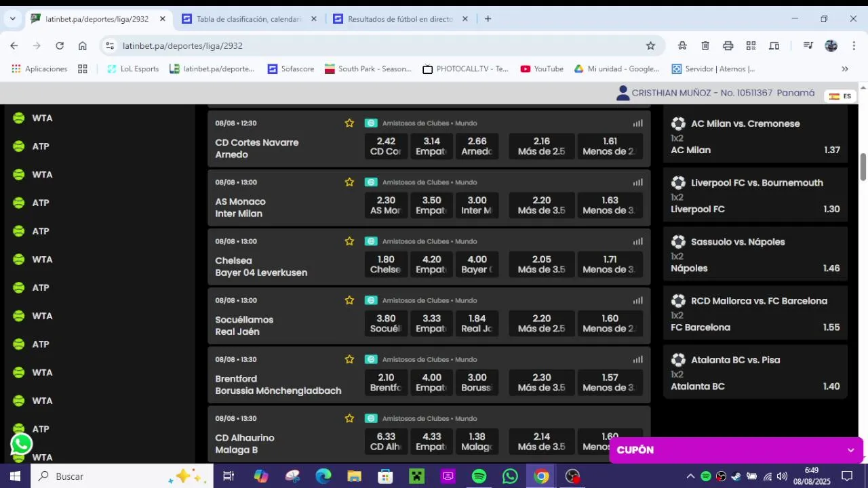The height and width of the screenshot is (488, 868).
Task: Select draw at 3.50 for AS Monaco match
Action: pos(431,205)
